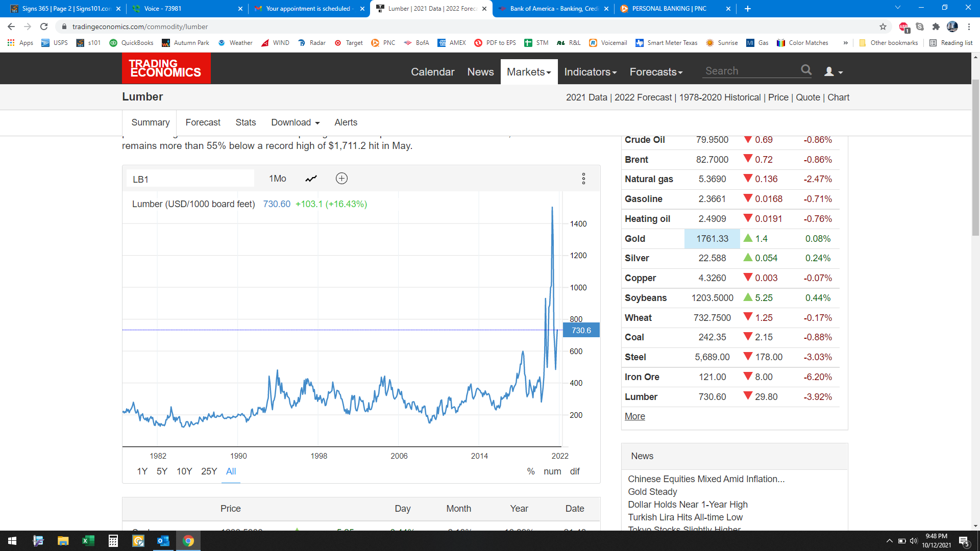This screenshot has height=551, width=980.
Task: Close the Bank of America tab
Action: click(x=606, y=9)
